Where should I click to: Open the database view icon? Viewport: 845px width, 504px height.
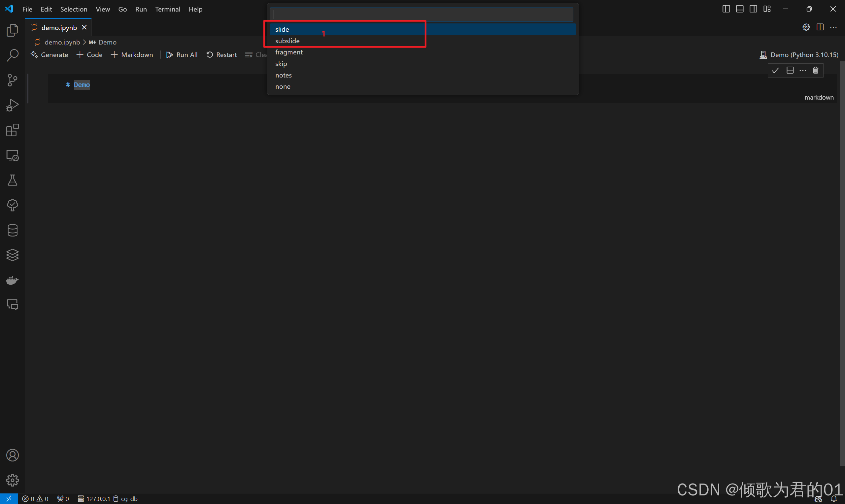(x=13, y=230)
